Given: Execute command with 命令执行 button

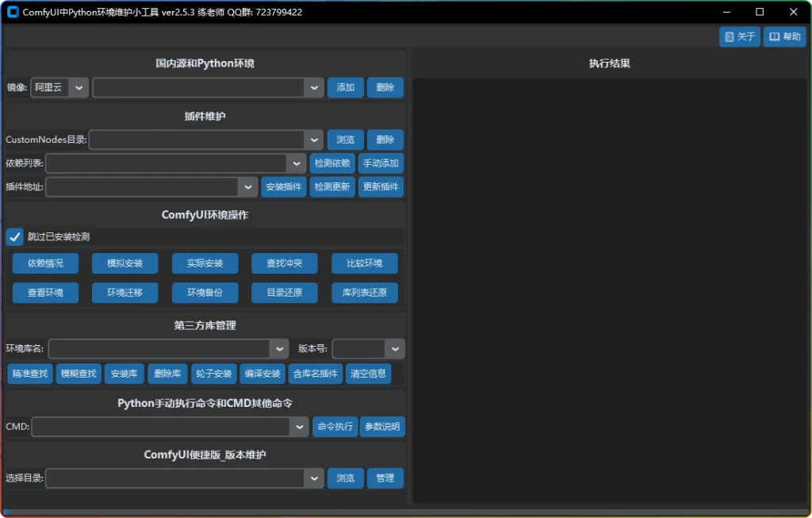Looking at the screenshot, I should pos(335,426).
